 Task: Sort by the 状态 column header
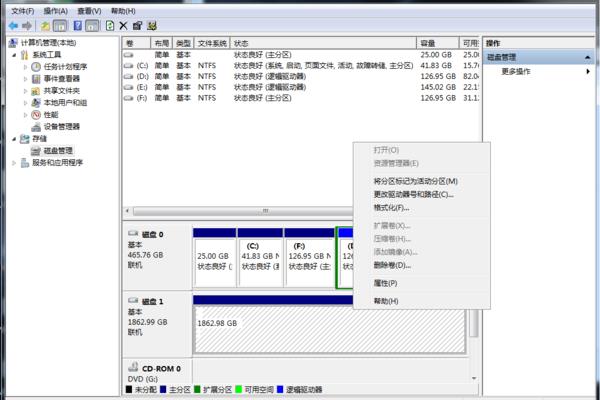point(323,43)
